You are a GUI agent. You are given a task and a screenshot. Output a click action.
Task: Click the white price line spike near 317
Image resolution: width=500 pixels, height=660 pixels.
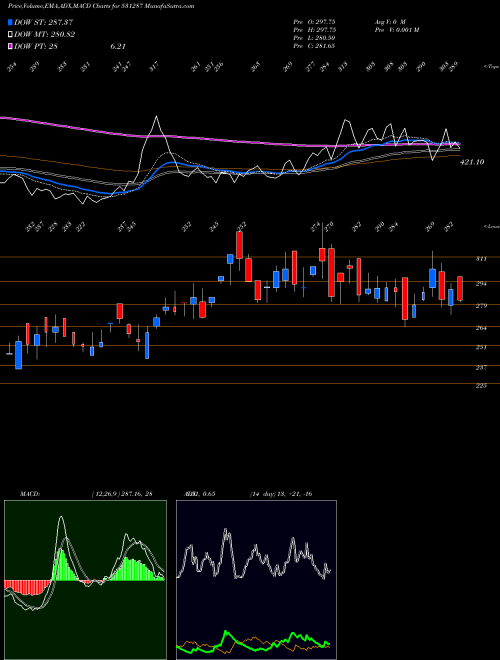tap(157, 116)
